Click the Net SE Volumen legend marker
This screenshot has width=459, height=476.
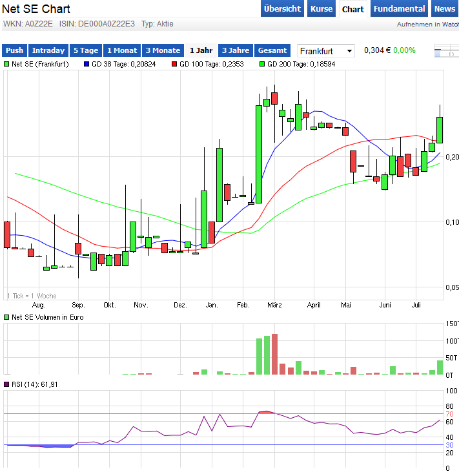pos(6,317)
